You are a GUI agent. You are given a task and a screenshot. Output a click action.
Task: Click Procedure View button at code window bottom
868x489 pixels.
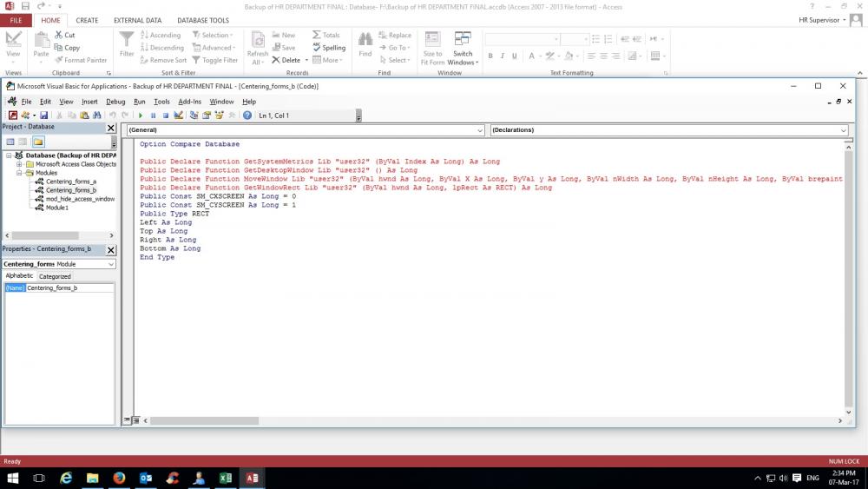tap(127, 420)
